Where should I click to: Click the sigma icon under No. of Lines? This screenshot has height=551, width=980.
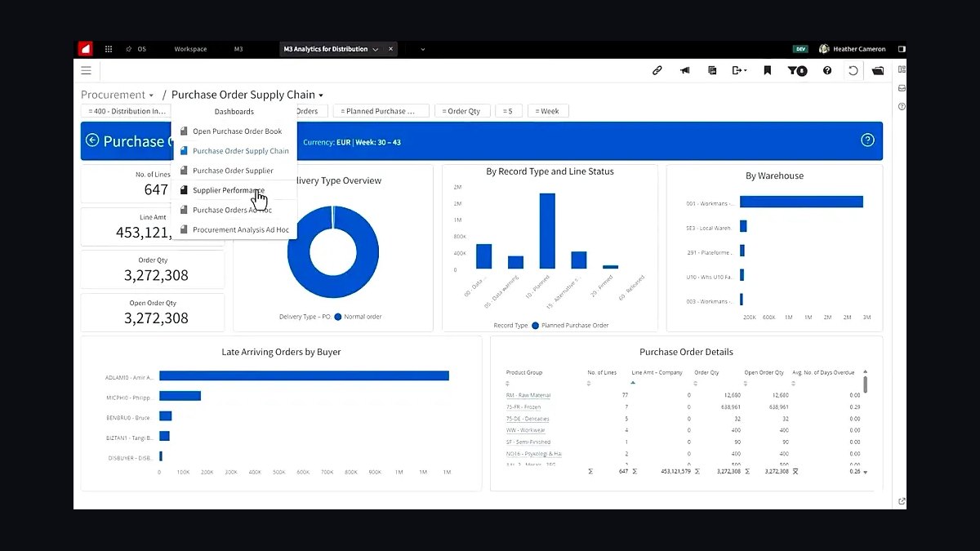coord(590,471)
